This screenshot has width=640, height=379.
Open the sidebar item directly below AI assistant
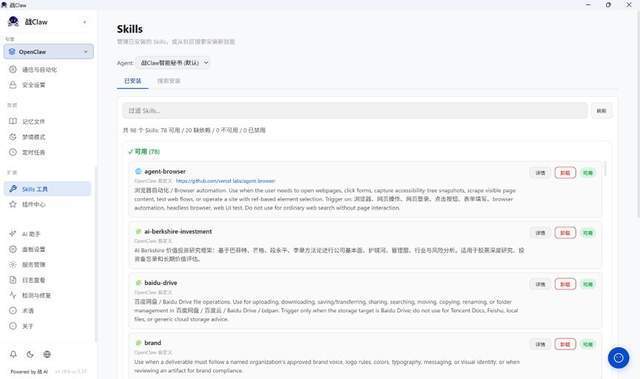tap(47, 249)
